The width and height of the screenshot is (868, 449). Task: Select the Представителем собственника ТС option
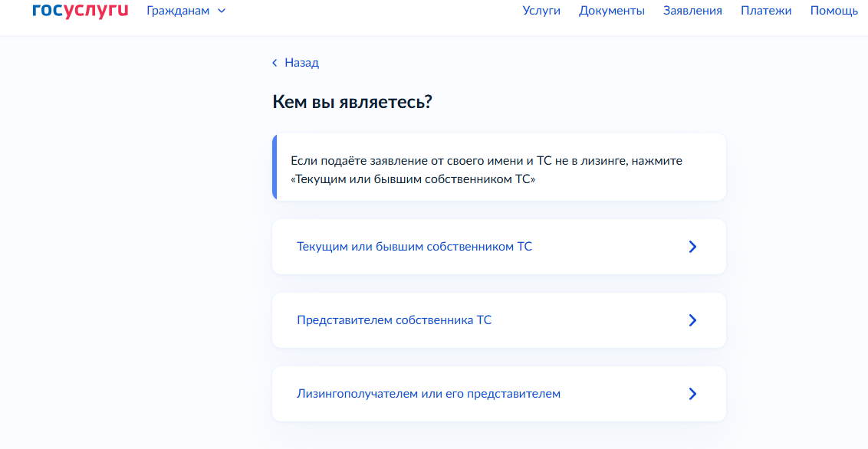tap(498, 320)
